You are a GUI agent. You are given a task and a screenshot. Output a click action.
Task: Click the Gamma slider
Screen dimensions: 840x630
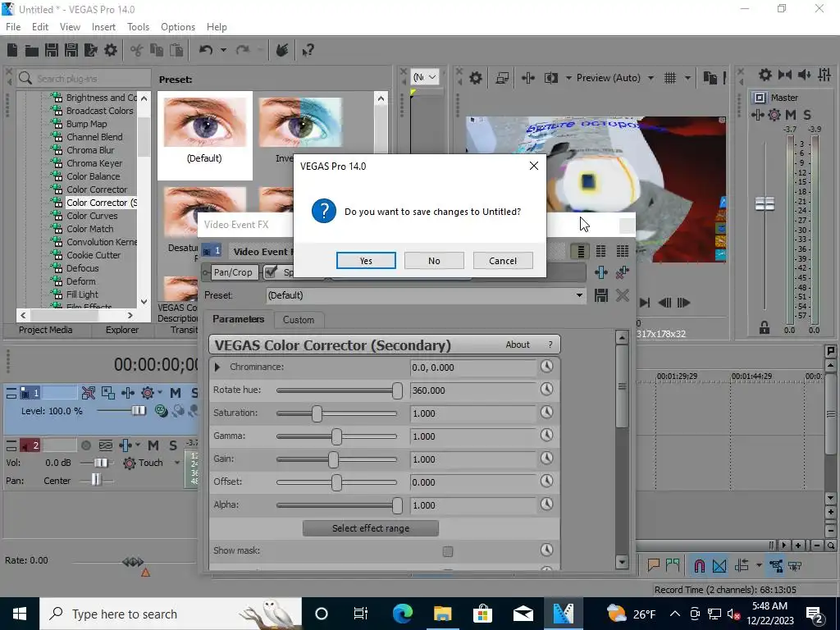coord(337,436)
